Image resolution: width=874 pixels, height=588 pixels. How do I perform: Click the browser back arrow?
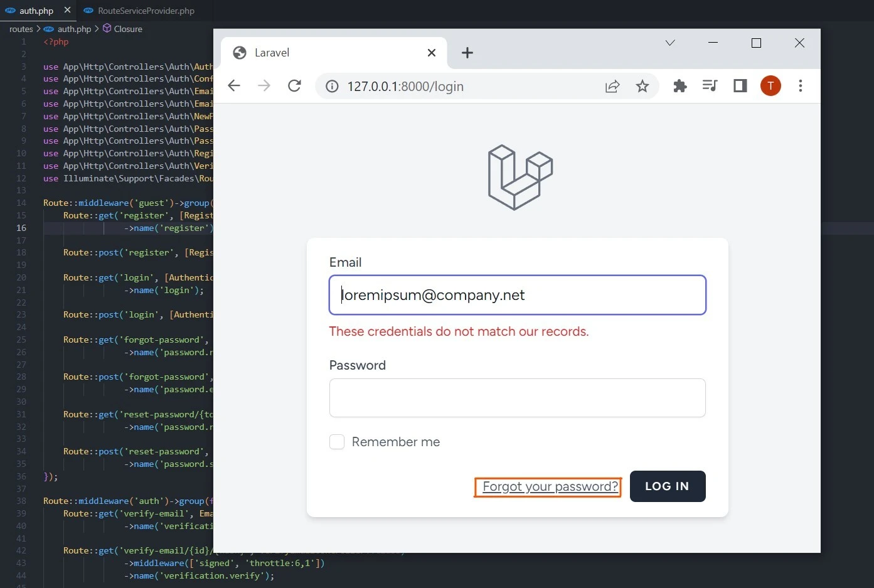[x=234, y=86]
